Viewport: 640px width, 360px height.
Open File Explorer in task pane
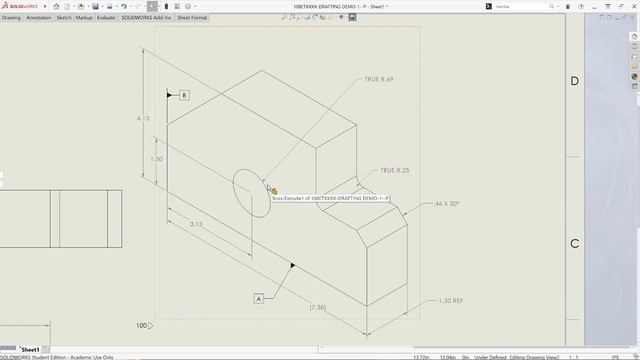634,56
